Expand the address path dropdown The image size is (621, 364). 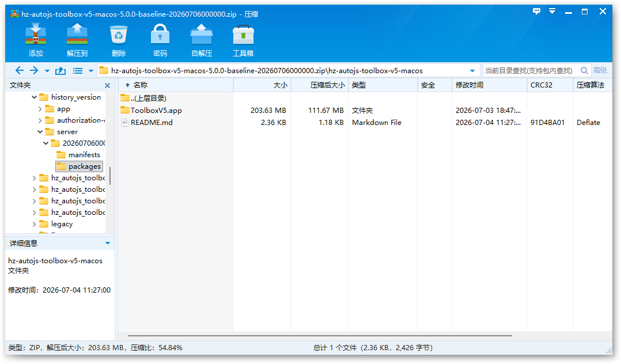pyautogui.click(x=472, y=71)
